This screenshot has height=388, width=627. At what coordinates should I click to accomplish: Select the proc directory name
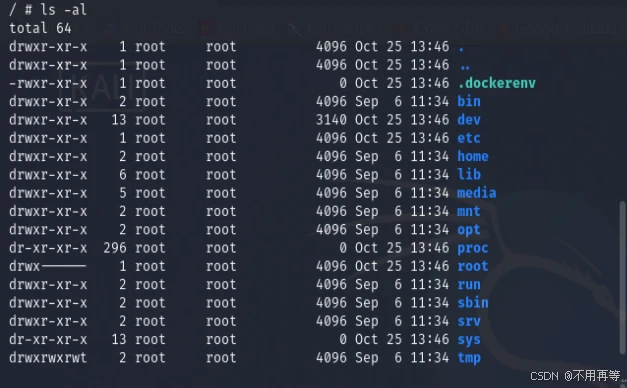tap(473, 248)
